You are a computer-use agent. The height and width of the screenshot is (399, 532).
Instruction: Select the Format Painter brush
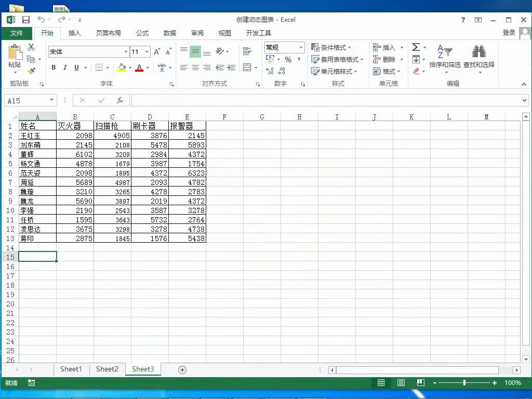[x=31, y=71]
